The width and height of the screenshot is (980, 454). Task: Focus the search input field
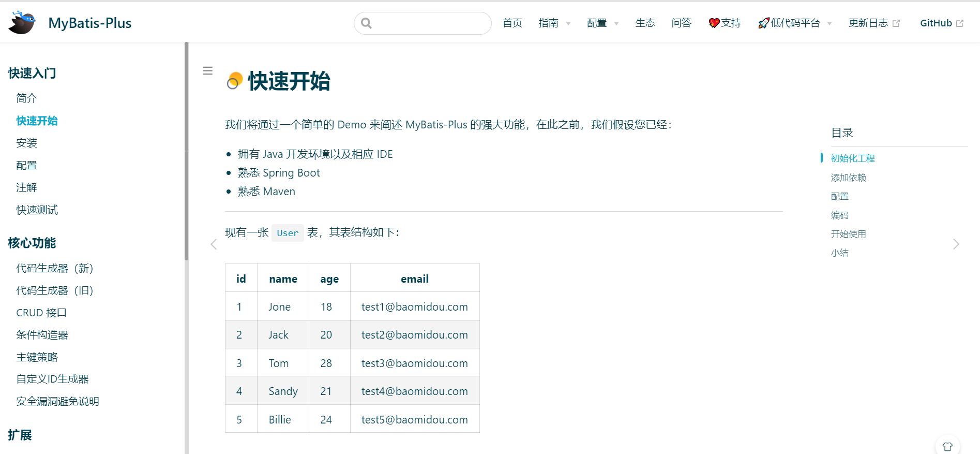click(423, 23)
